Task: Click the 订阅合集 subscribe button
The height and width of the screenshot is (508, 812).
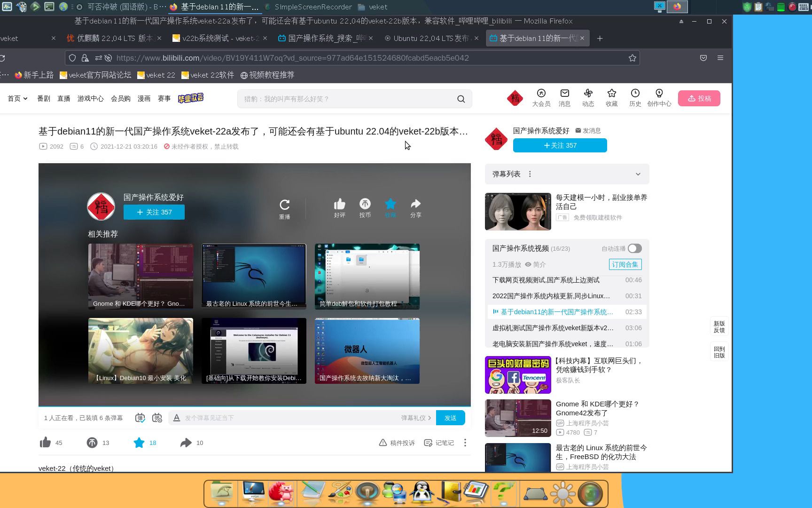Action: [x=625, y=264]
